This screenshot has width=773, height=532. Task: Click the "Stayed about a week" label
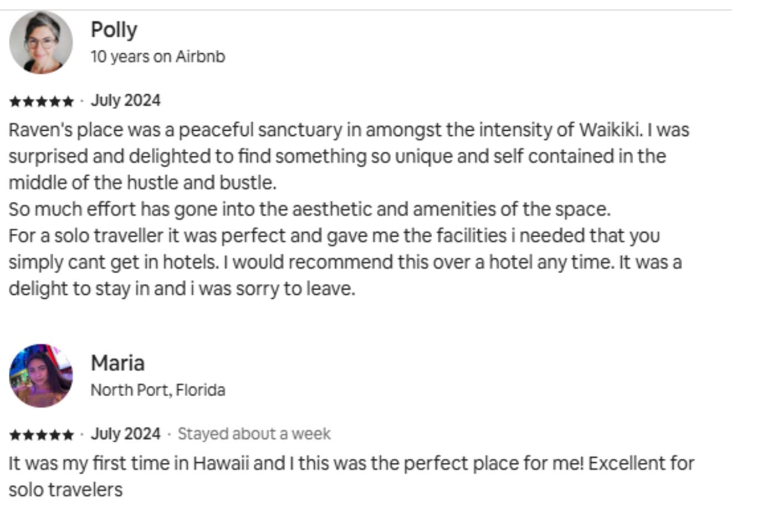point(254,434)
